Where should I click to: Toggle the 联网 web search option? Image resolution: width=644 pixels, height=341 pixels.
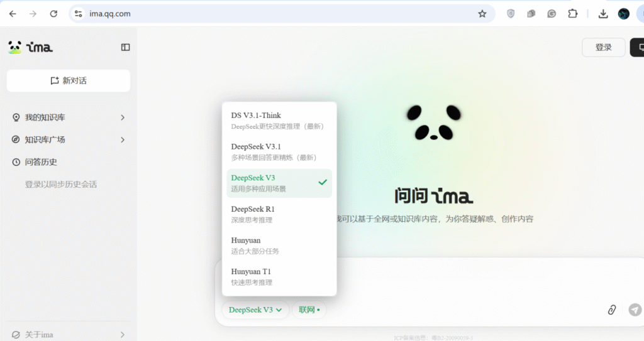tap(309, 310)
